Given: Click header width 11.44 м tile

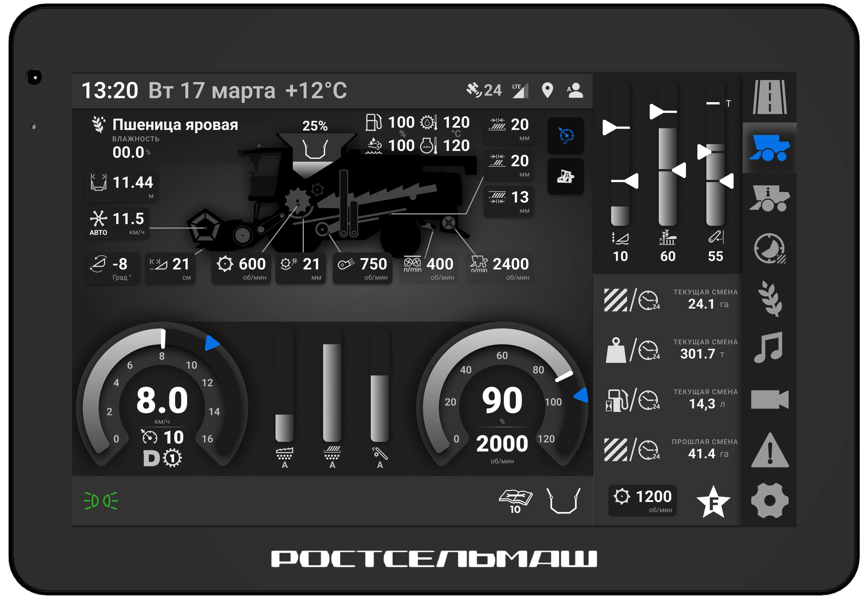Looking at the screenshot, I should pyautogui.click(x=121, y=186).
